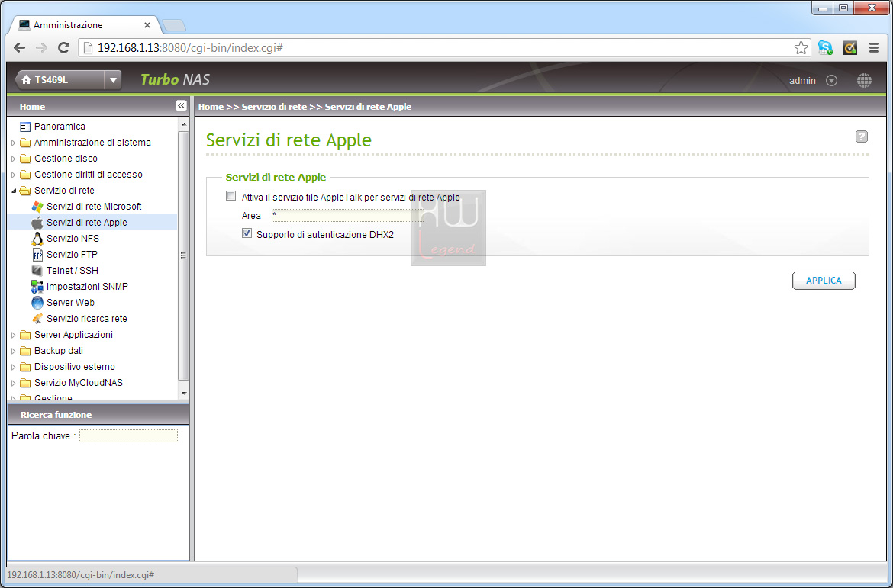Image resolution: width=893 pixels, height=588 pixels.
Task: Click the Gestione disco folder icon
Action: tap(25, 158)
